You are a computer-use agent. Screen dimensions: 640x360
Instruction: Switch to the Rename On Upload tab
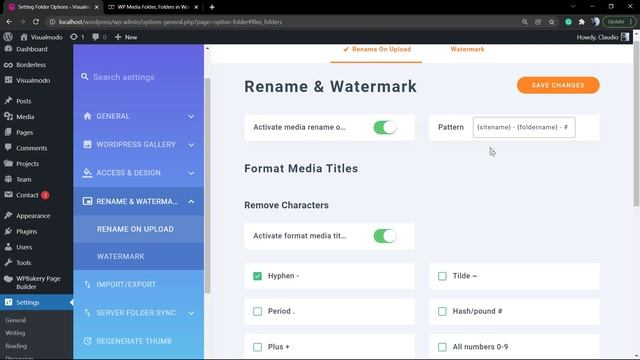pos(376,49)
